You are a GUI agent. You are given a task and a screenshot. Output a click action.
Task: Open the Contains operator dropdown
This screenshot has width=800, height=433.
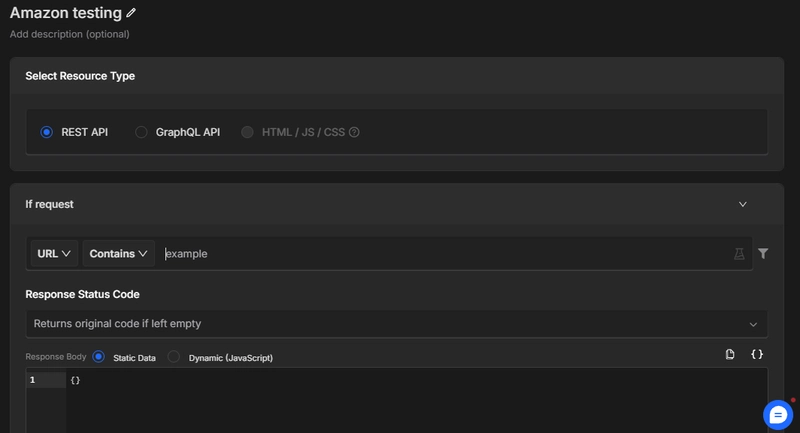[118, 253]
